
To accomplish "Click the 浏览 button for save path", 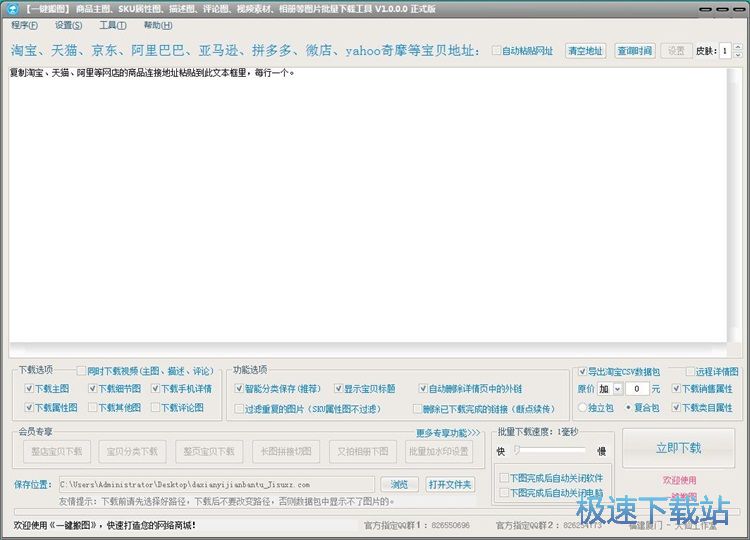I will coord(399,484).
